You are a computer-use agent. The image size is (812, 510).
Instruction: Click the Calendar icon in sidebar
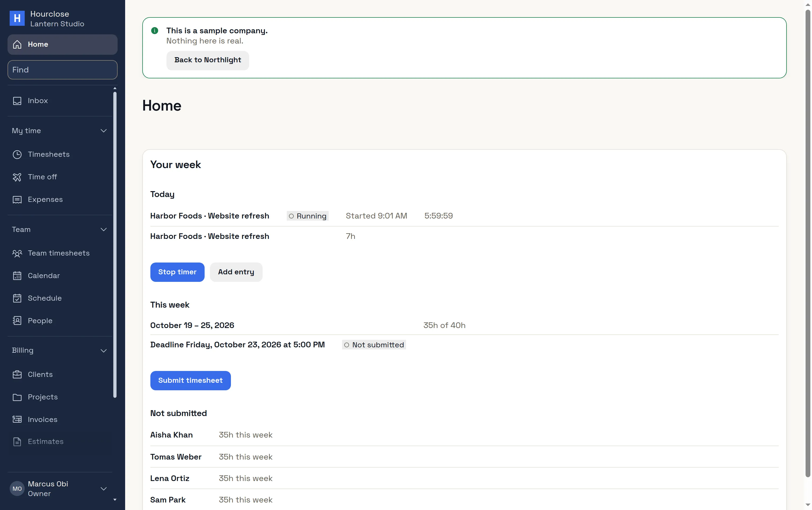click(x=17, y=276)
